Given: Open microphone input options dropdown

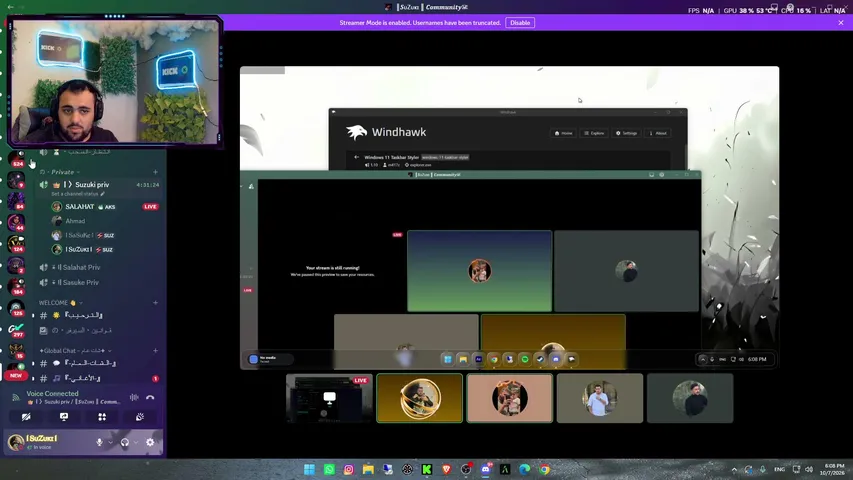Looking at the screenshot, I should pos(110,442).
